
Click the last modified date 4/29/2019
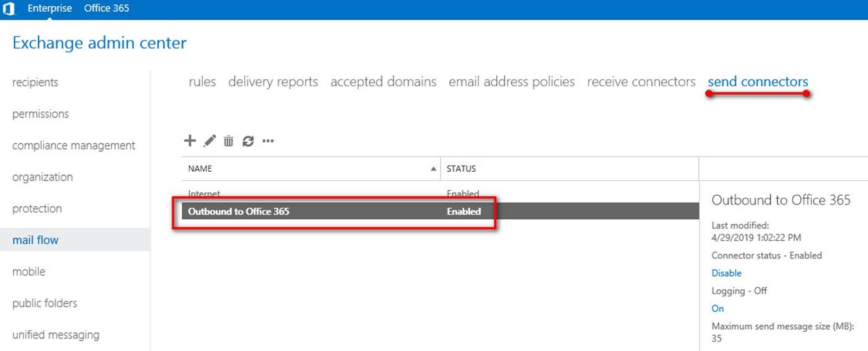pos(756,237)
